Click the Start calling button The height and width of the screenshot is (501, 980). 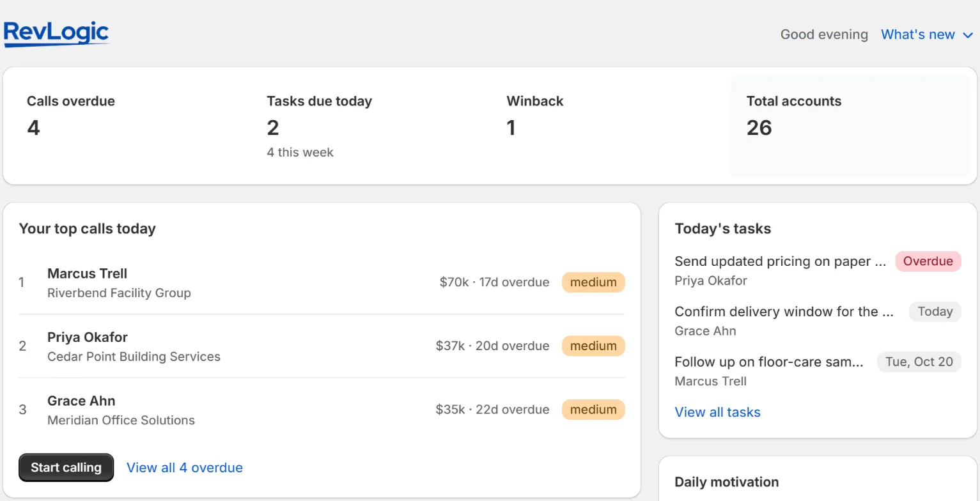pos(66,467)
